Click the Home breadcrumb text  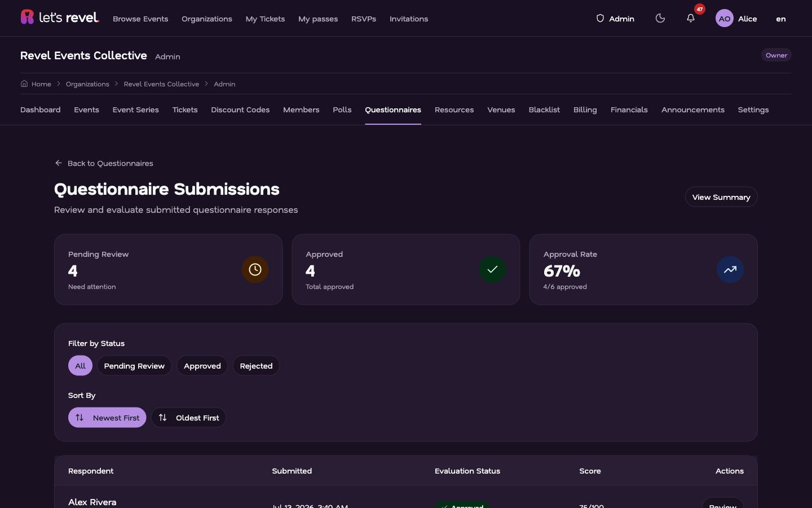point(41,84)
